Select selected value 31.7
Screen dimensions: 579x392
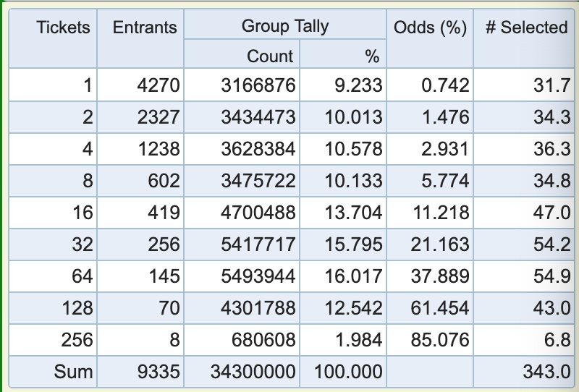[552, 85]
